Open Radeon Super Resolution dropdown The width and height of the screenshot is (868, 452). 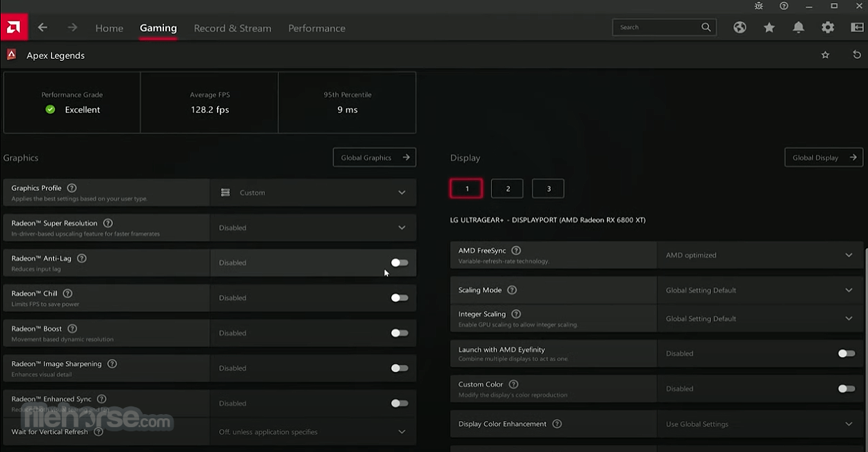(x=313, y=227)
